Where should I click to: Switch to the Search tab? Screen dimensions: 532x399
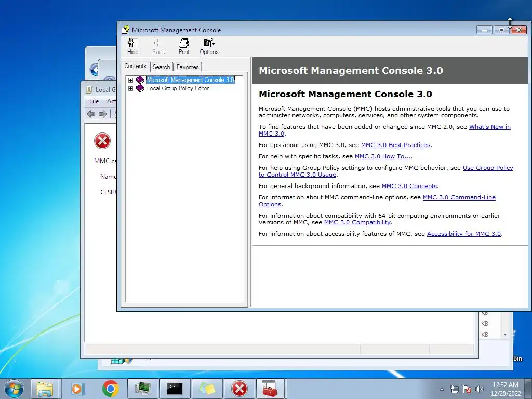click(x=161, y=67)
